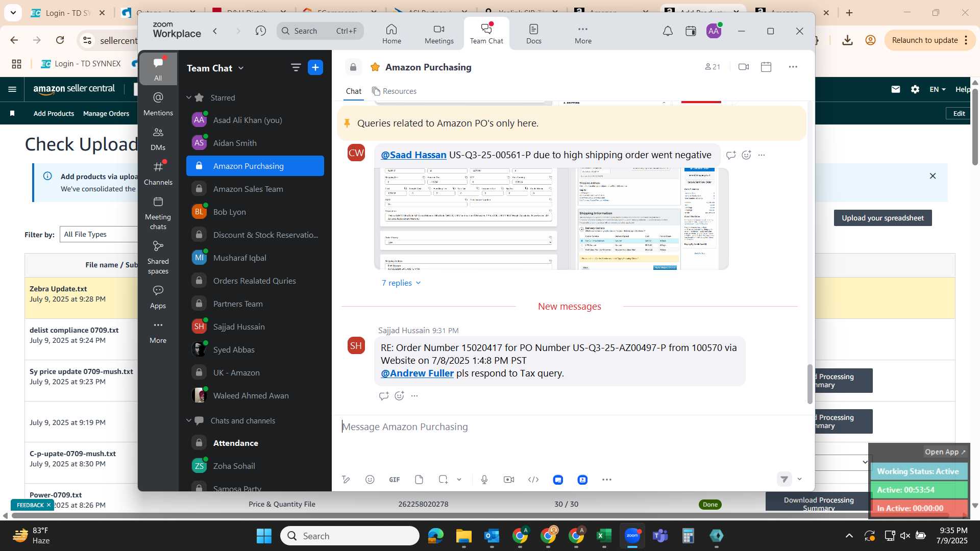Go back with Zoom navigation arrow

click(x=215, y=31)
